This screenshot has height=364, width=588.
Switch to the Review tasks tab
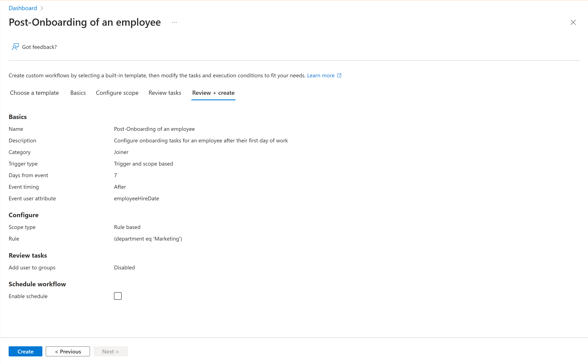(165, 93)
